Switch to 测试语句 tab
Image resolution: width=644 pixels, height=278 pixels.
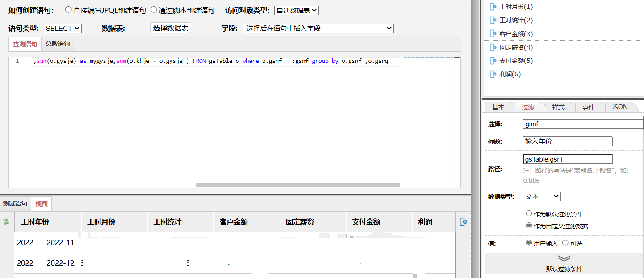coord(15,203)
